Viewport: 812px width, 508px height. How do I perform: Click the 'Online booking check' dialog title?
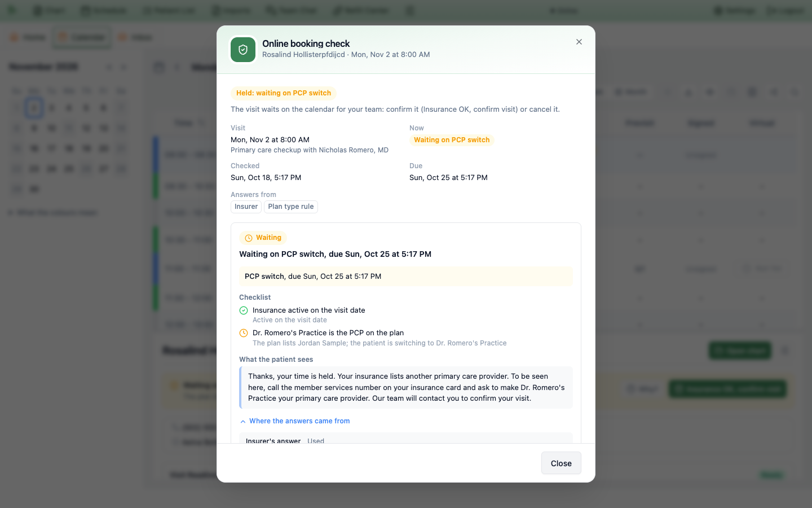(x=306, y=43)
